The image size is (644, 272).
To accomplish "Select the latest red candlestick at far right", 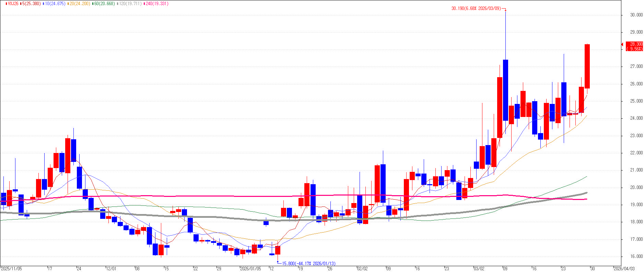I will (x=587, y=66).
